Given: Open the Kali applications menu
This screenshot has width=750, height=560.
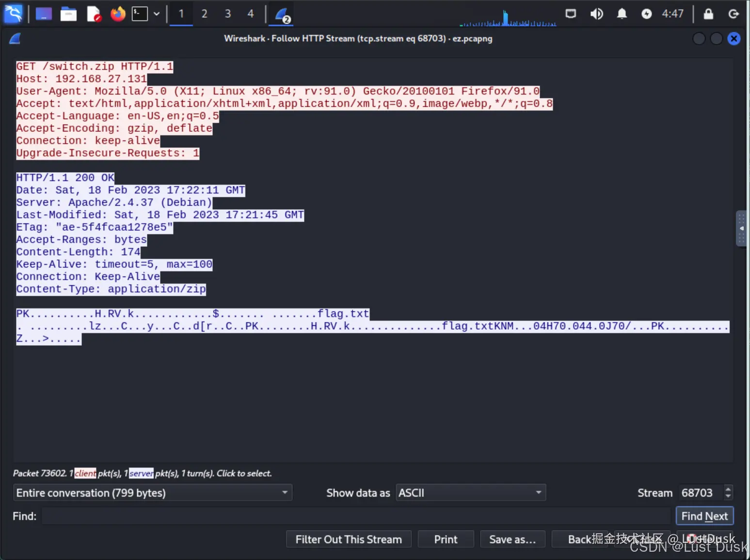Looking at the screenshot, I should click(13, 14).
